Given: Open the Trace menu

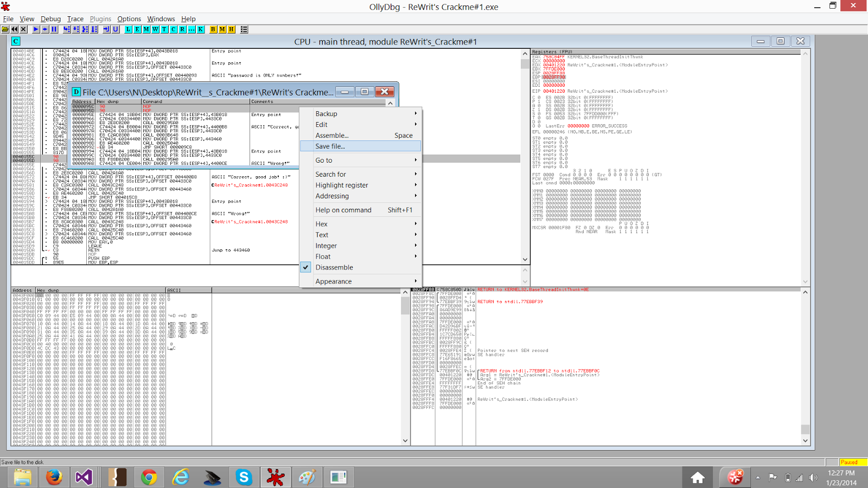Looking at the screenshot, I should tap(75, 19).
